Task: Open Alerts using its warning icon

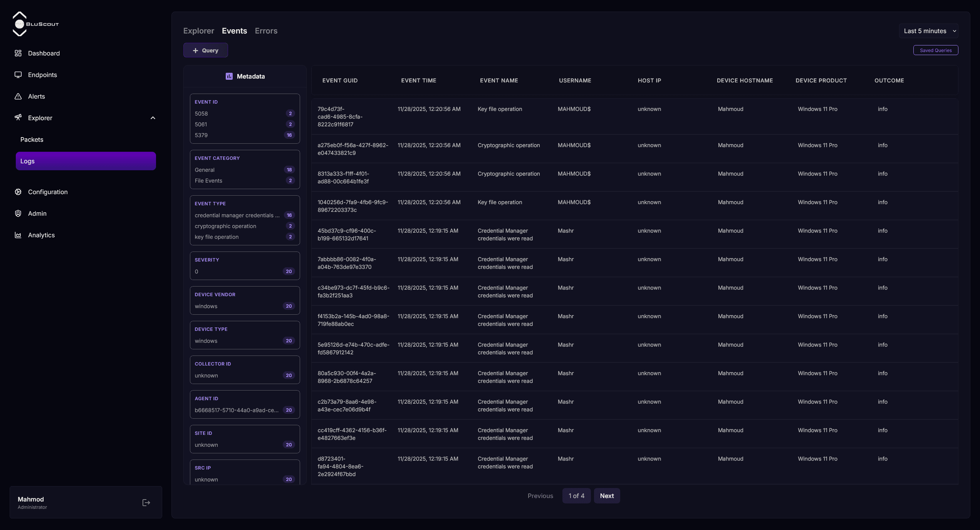Action: tap(18, 96)
